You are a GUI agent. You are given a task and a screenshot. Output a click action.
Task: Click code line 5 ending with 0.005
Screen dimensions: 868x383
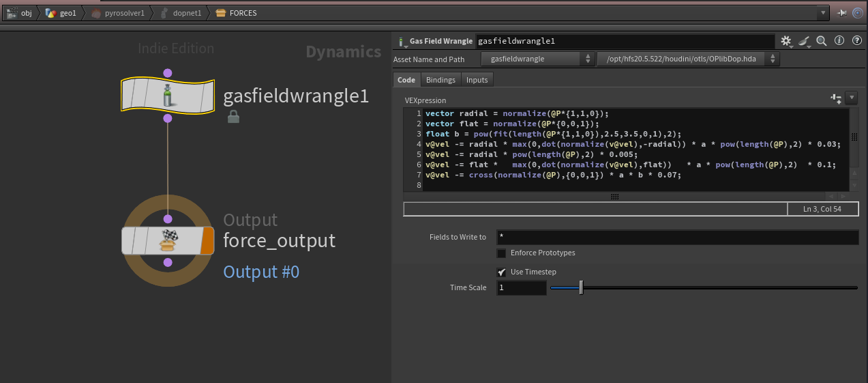click(x=533, y=154)
